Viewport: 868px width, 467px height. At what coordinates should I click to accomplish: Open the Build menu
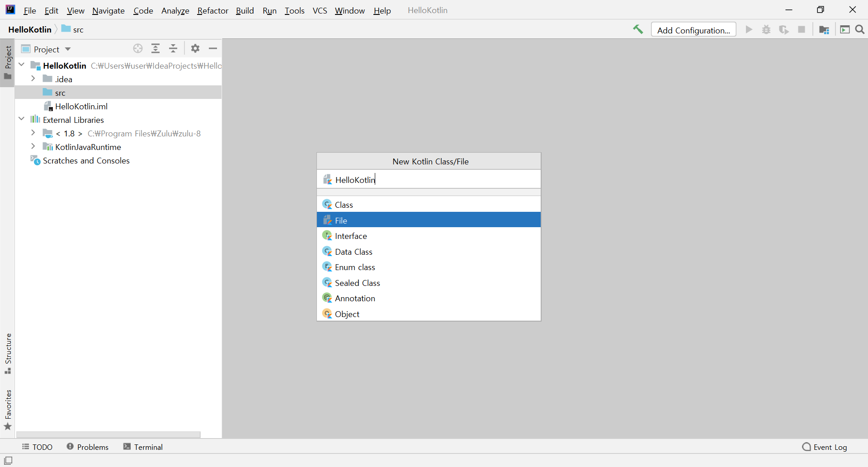(245, 10)
